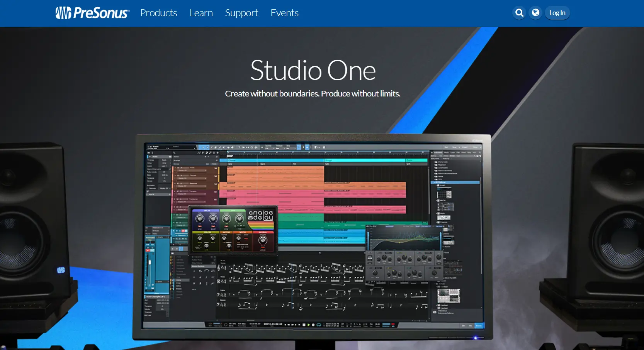The width and height of the screenshot is (644, 350).
Task: Click the Studio One heading
Action: point(313,70)
